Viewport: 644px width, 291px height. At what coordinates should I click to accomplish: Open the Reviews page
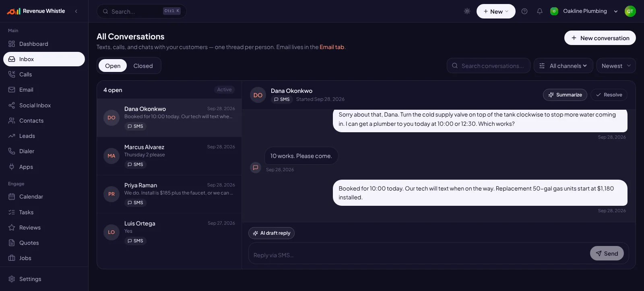tap(44, 227)
